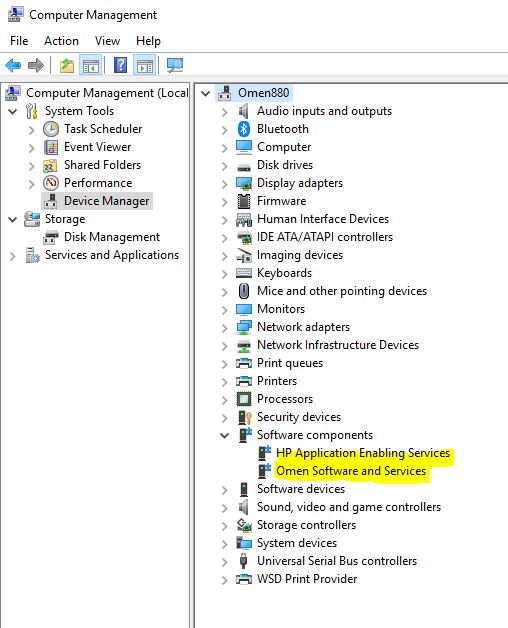Viewport: 508px width, 628px height.
Task: Toggle the Show/Hide Action Pane icon
Action: point(145,65)
